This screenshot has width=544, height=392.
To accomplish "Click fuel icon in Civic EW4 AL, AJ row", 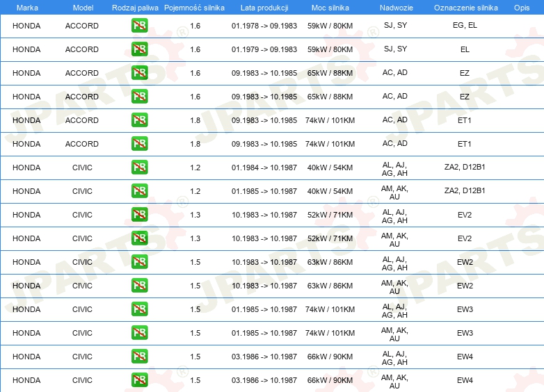I will (139, 357).
